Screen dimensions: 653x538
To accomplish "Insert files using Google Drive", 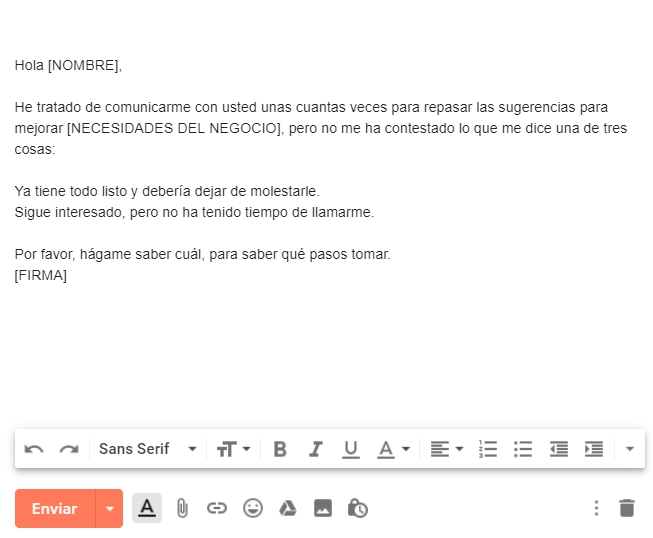I will (x=288, y=508).
